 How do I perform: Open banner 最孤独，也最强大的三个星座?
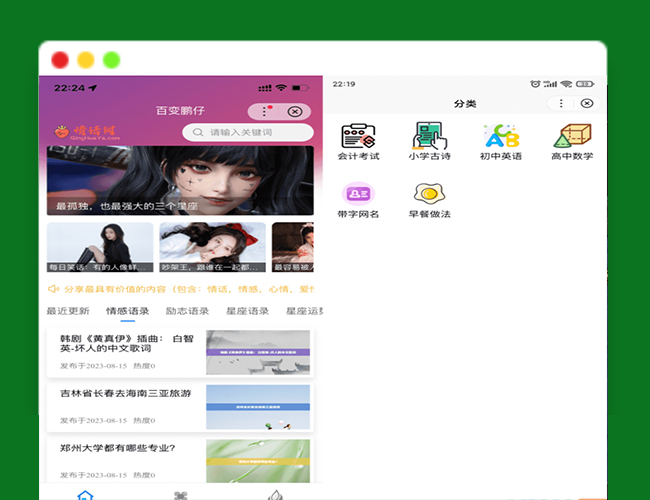tap(180, 180)
